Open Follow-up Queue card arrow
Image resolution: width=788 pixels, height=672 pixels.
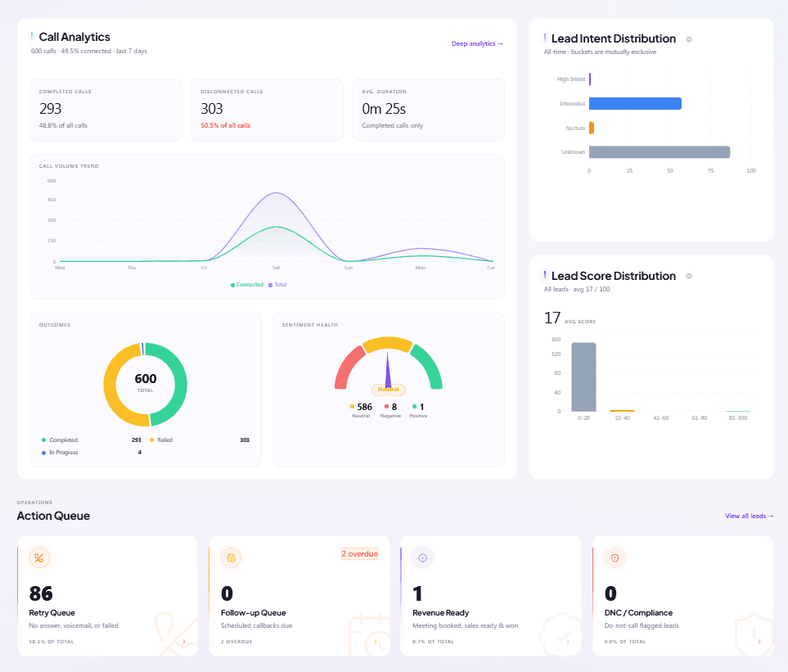[376, 642]
